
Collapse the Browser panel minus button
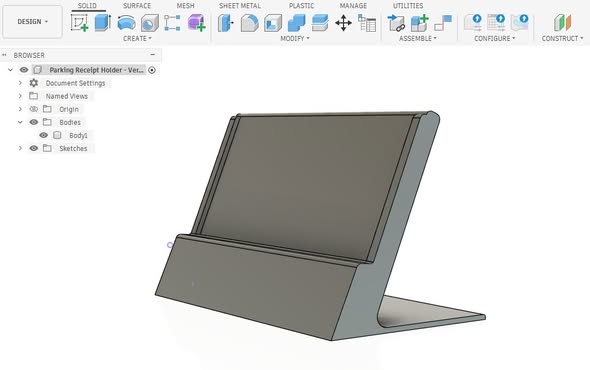152,55
